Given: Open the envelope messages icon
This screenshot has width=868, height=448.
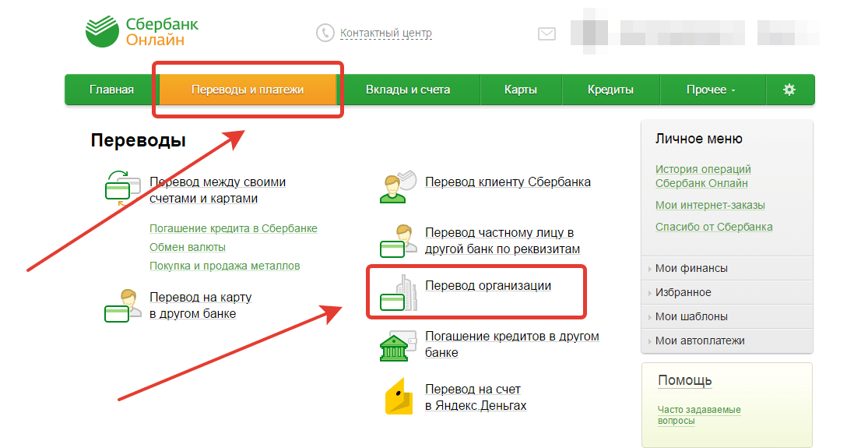Looking at the screenshot, I should tap(547, 34).
